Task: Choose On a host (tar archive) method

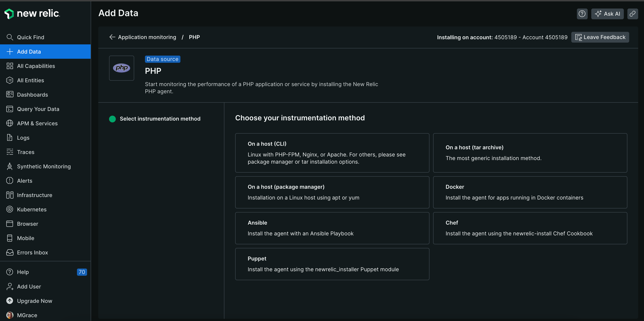Action: (530, 153)
